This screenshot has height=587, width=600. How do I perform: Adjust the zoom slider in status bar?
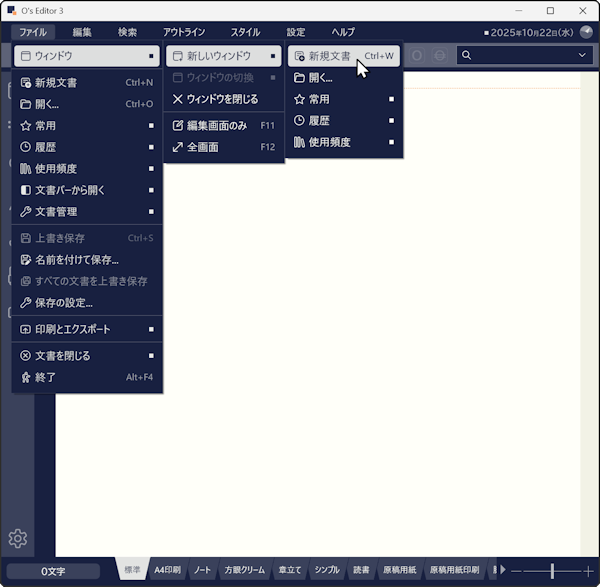pos(552,570)
